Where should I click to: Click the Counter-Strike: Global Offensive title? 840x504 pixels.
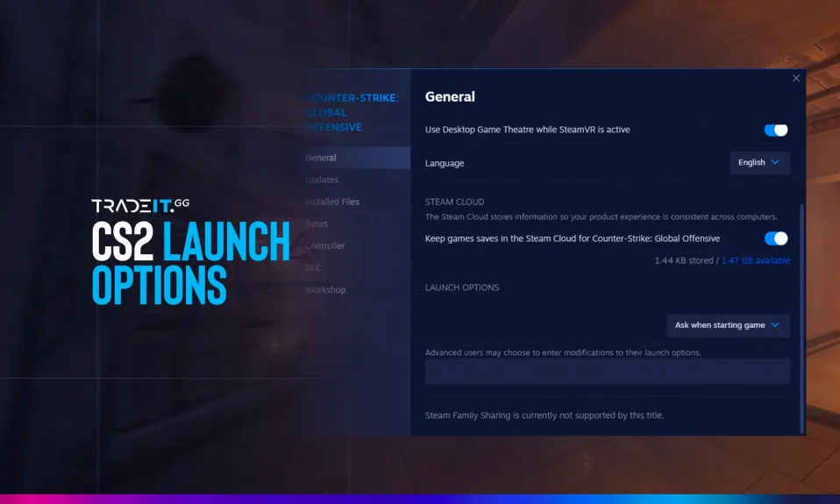352,112
